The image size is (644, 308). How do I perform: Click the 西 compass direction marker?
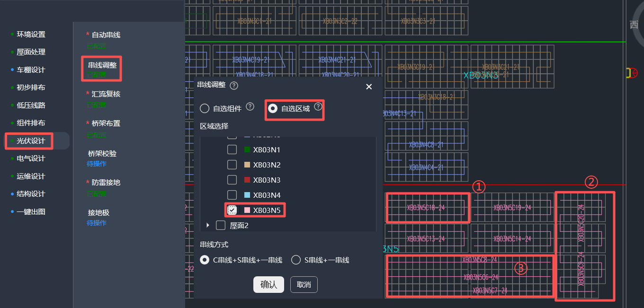pyautogui.click(x=634, y=25)
